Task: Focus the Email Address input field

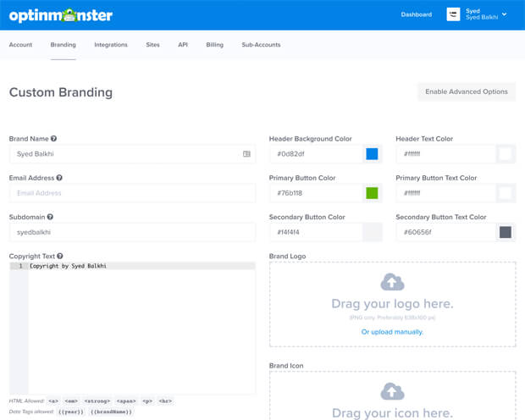Action: tap(132, 193)
